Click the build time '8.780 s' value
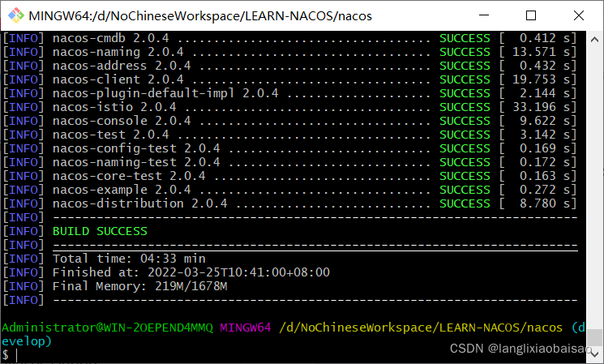604x364 pixels. pos(545,203)
